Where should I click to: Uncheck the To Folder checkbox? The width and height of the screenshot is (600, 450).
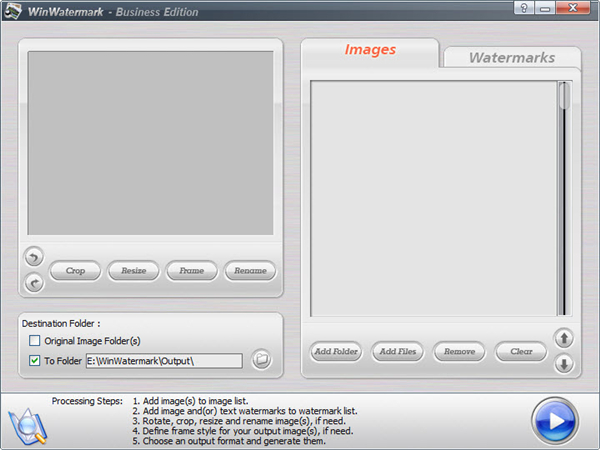35,360
